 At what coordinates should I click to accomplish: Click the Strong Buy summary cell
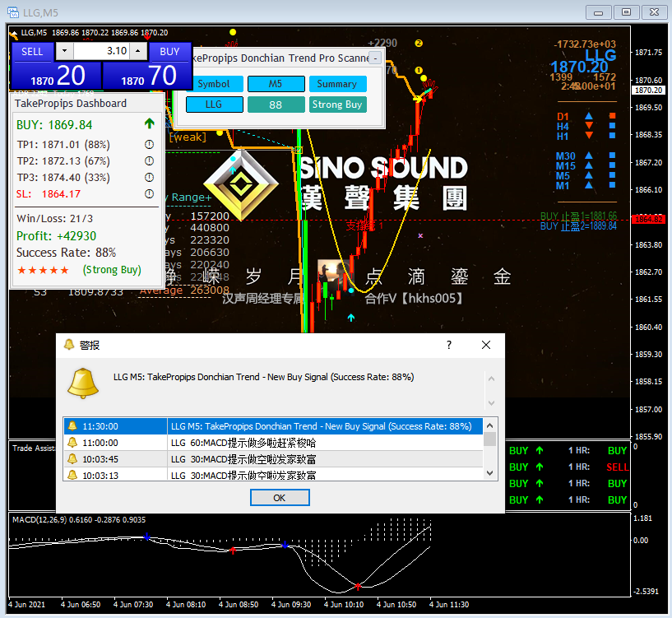pos(337,105)
